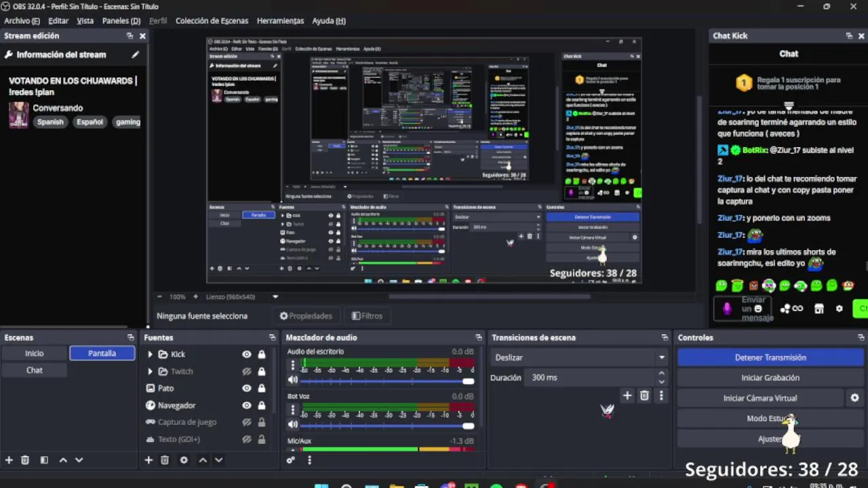Open the Vista menu

(85, 21)
